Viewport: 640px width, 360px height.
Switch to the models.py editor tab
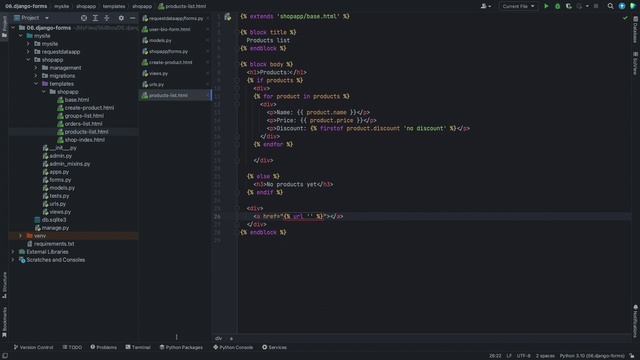[x=176, y=40]
